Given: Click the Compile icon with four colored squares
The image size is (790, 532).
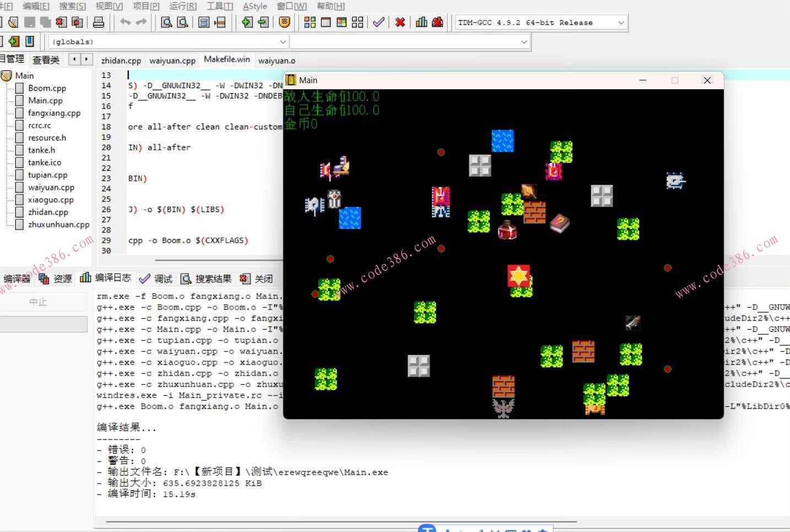Looking at the screenshot, I should (310, 22).
